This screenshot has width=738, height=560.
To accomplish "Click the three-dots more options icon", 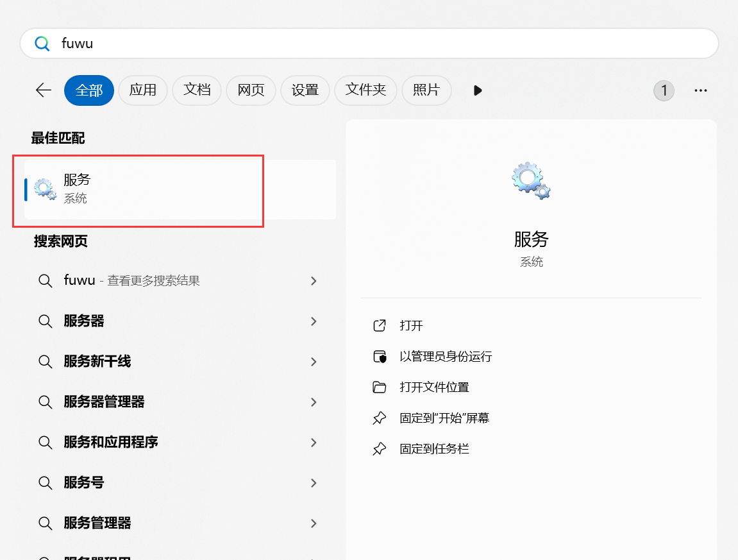I will coord(701,90).
